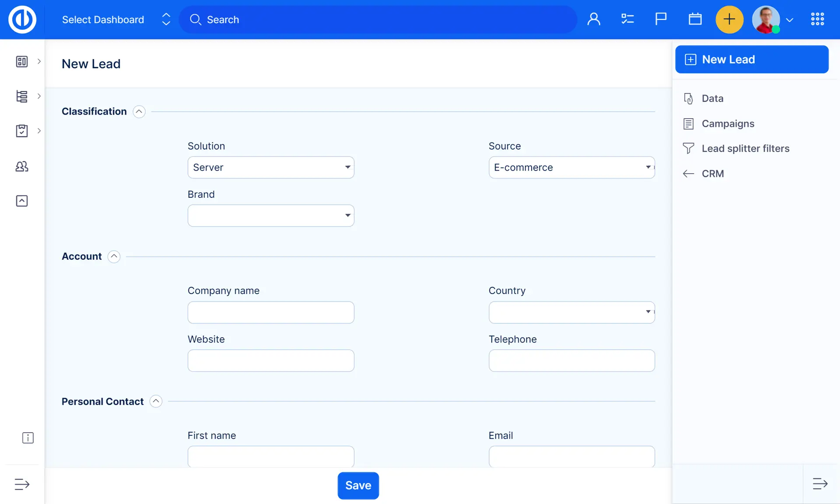Click the Company name input field

click(x=271, y=312)
